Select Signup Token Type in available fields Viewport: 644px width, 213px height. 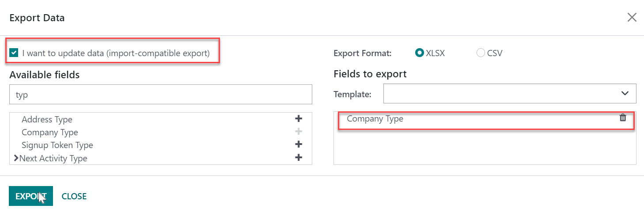[x=57, y=145]
